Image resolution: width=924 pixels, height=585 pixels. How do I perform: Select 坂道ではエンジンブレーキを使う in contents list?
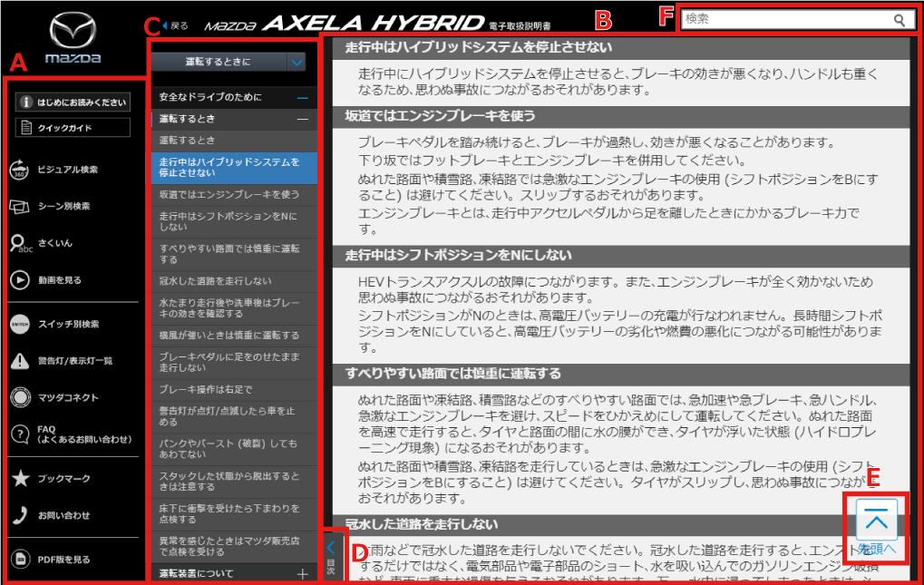click(228, 194)
